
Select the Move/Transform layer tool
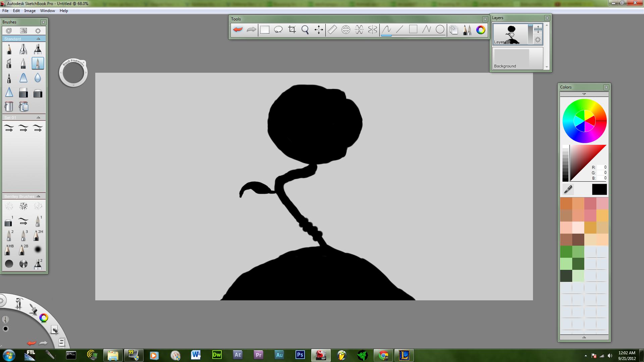(x=319, y=29)
